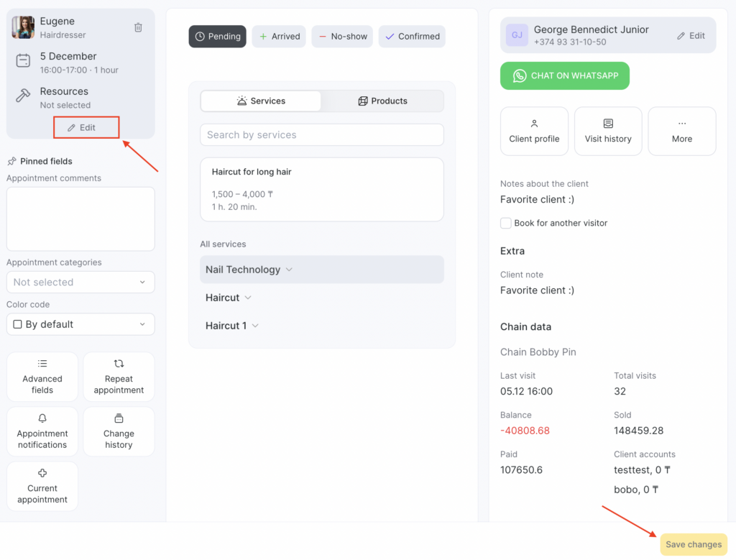Open Client profile

[534, 131]
